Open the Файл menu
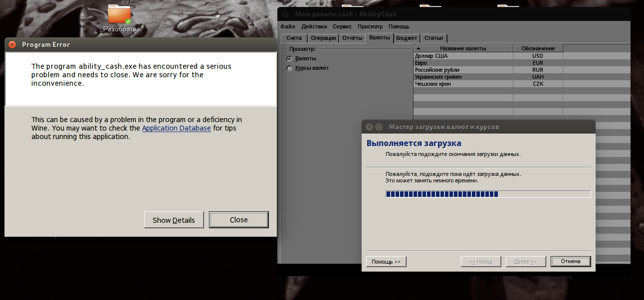The width and height of the screenshot is (644, 300). coord(288,26)
